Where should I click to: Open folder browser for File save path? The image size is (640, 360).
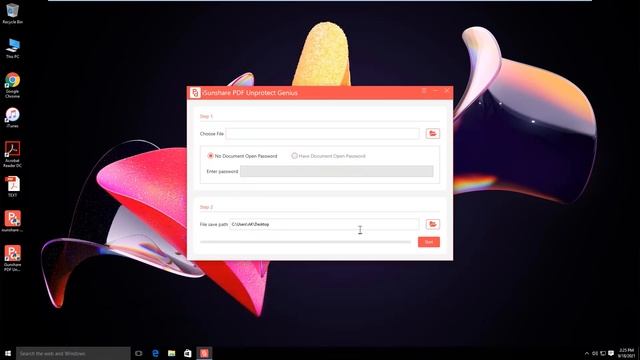[433, 224]
